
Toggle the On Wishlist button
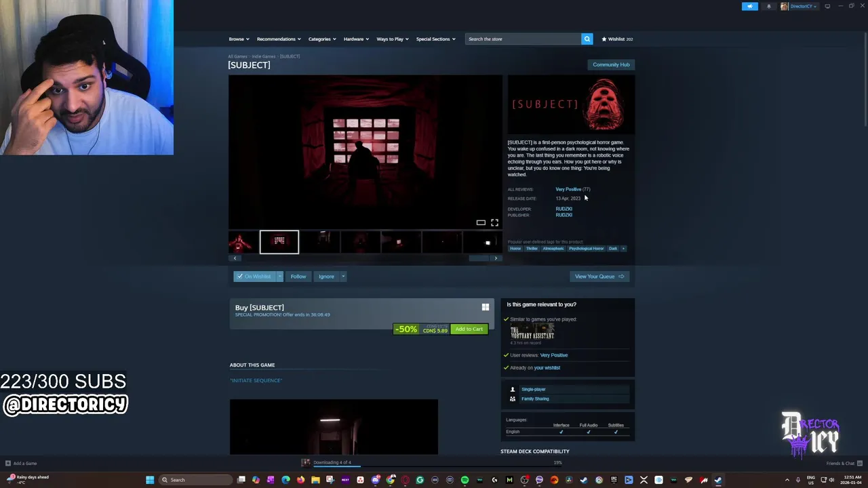254,277
